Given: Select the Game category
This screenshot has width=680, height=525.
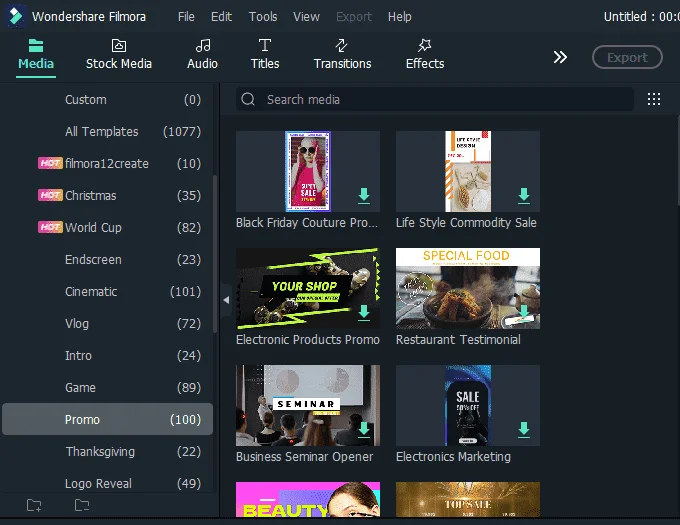Looking at the screenshot, I should coord(107,388).
